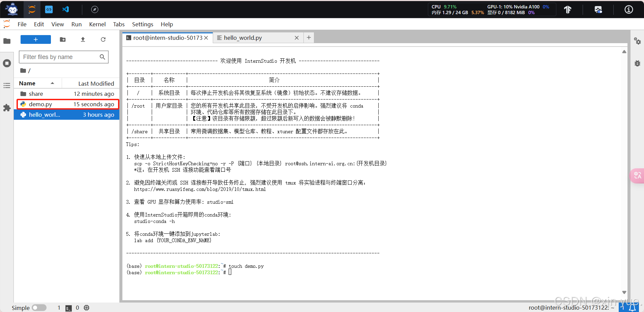The image size is (644, 312).
Task: Open the table of contents sidebar
Action: pos(7,85)
